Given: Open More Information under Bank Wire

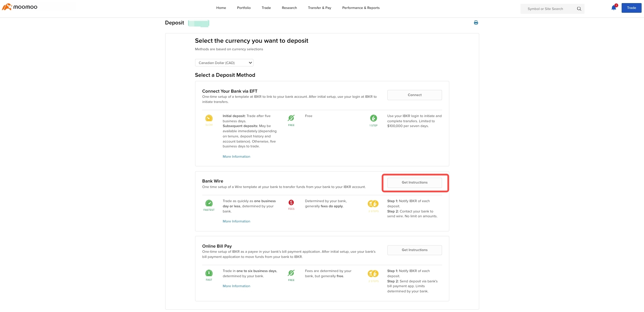Looking at the screenshot, I should [x=236, y=221].
